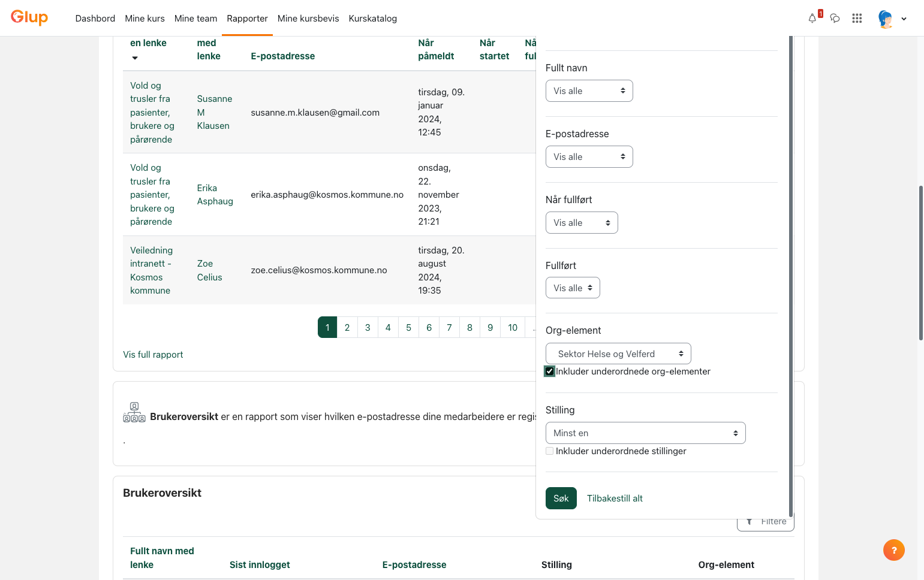Sort by Når påmeldt column
The width and height of the screenshot is (924, 580).
[436, 50]
